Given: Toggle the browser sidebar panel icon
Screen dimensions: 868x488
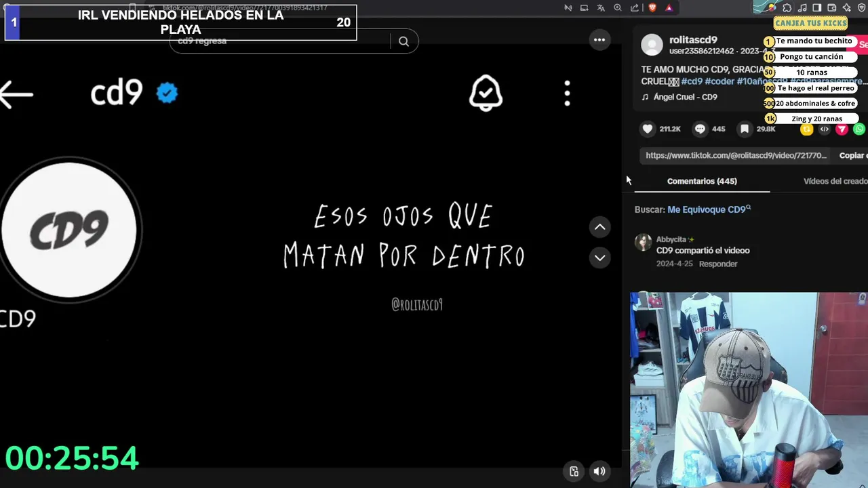Looking at the screenshot, I should (817, 7).
